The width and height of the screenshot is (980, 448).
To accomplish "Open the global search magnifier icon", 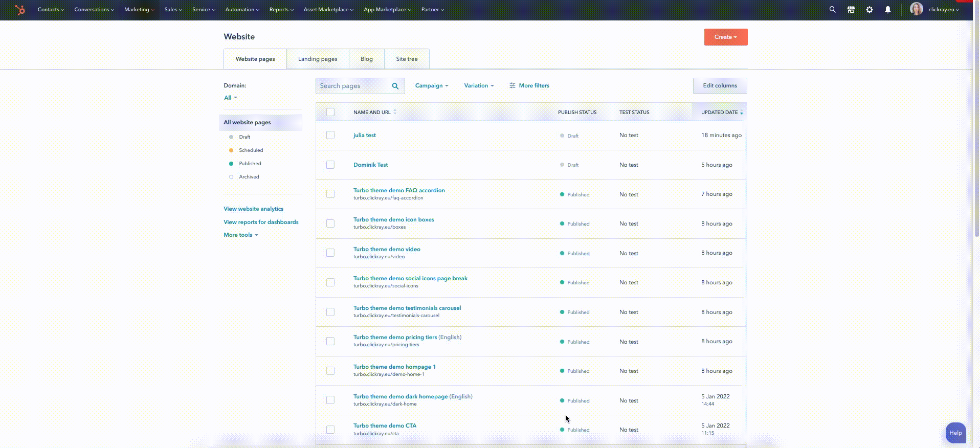I will 833,10.
